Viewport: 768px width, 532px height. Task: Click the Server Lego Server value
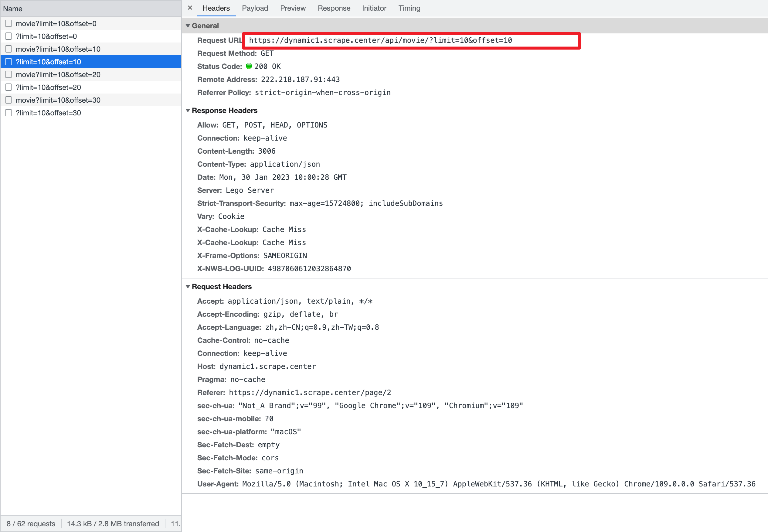pos(250,190)
